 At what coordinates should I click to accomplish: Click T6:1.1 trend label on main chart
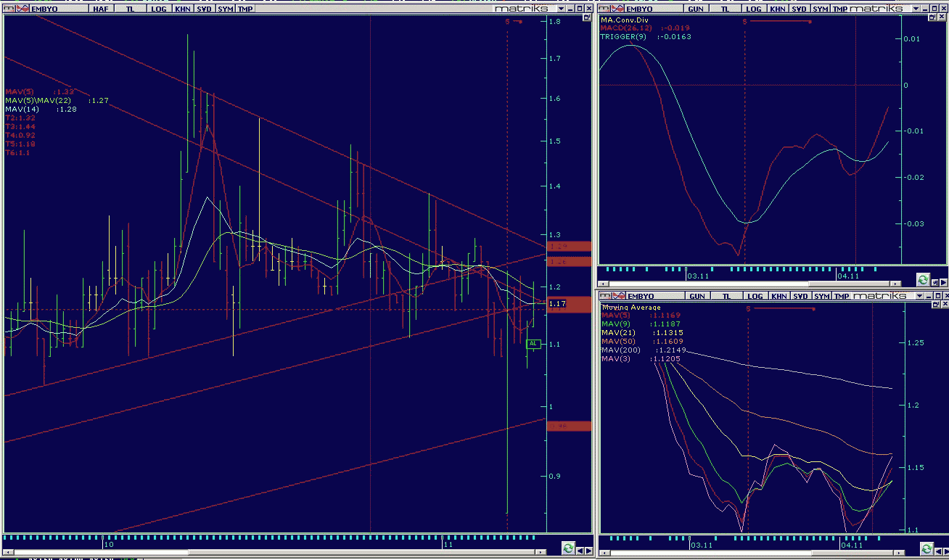pyautogui.click(x=18, y=152)
